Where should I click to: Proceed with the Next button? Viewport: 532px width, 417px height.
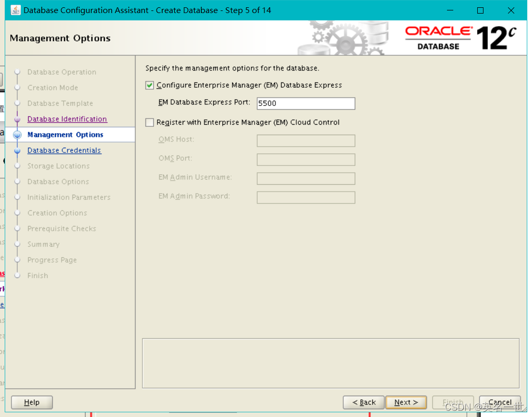406,402
